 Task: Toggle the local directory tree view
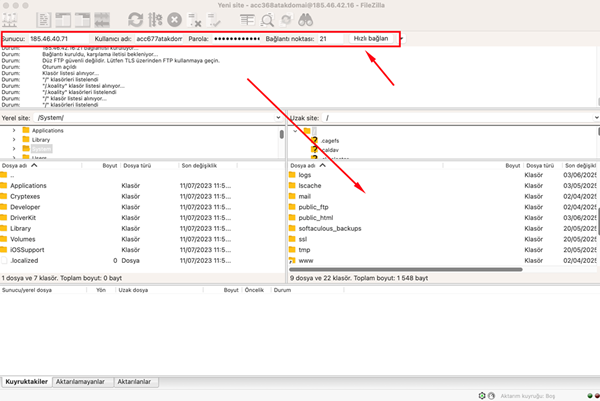(x=63, y=20)
